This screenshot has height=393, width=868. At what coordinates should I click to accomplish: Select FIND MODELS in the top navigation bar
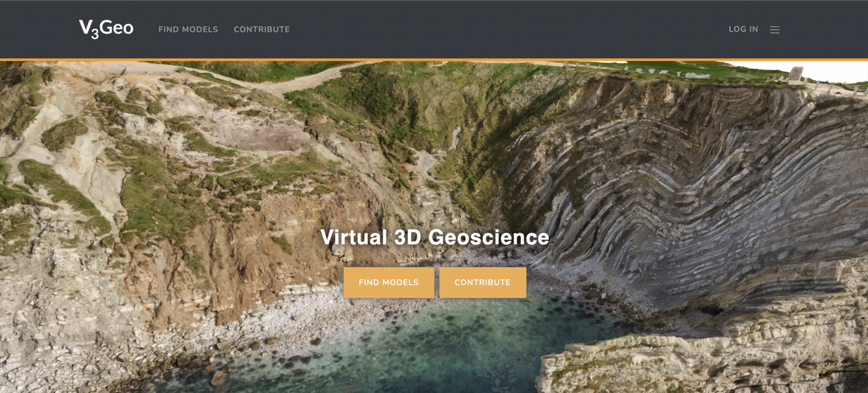click(188, 29)
